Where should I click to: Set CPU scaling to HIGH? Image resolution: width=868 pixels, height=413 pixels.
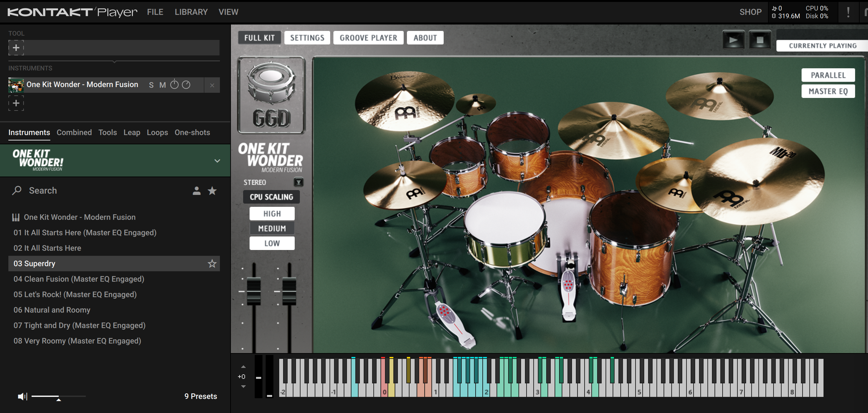point(271,213)
